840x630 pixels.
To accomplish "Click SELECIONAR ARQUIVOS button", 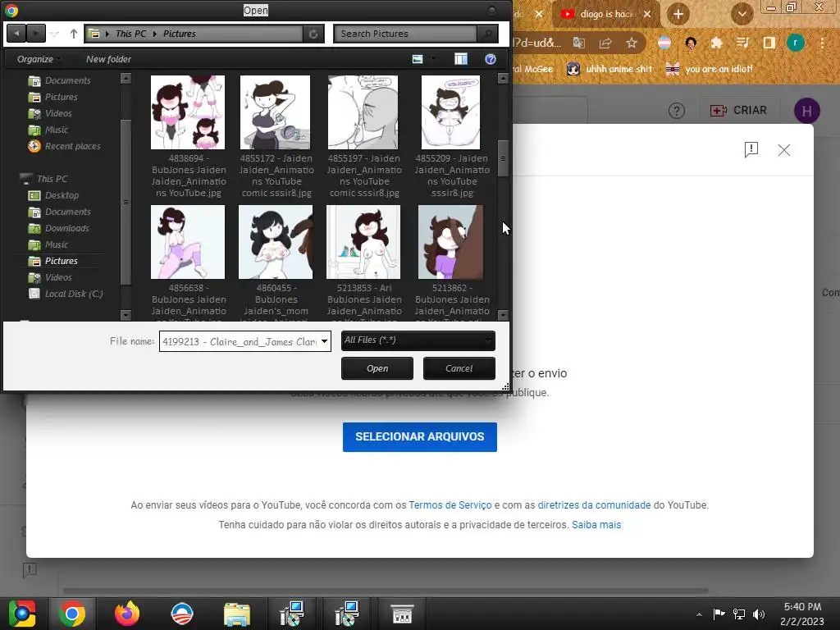I will (419, 436).
